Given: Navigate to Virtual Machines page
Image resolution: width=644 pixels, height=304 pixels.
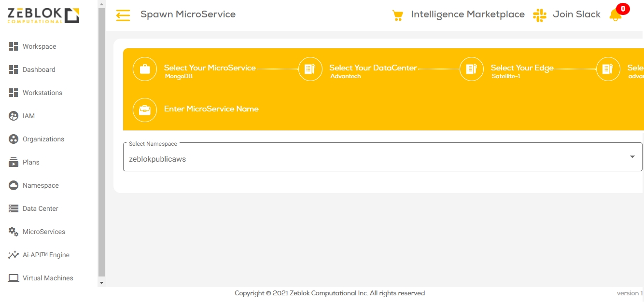Looking at the screenshot, I should 48,278.
